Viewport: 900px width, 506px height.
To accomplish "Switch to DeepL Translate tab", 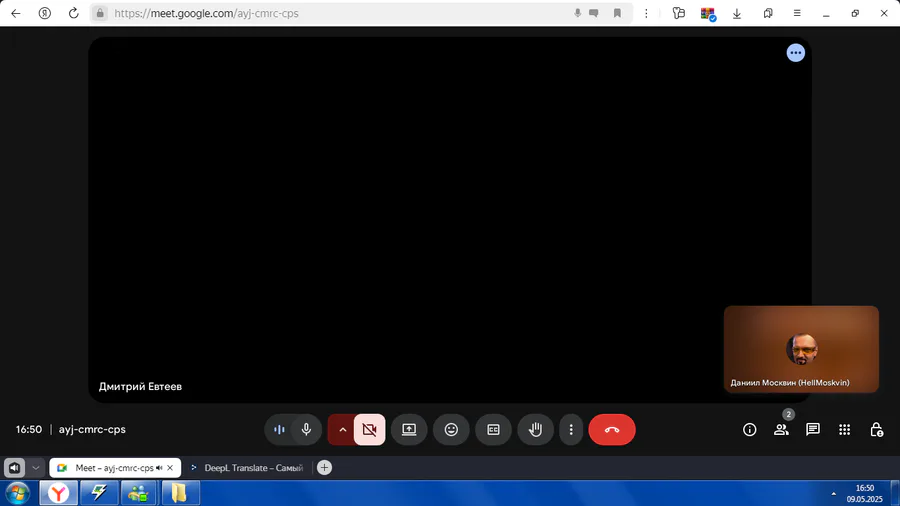I will coord(247,468).
